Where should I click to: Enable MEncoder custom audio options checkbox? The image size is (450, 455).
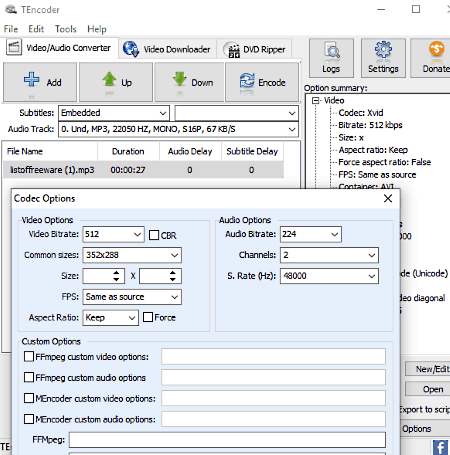click(x=29, y=419)
